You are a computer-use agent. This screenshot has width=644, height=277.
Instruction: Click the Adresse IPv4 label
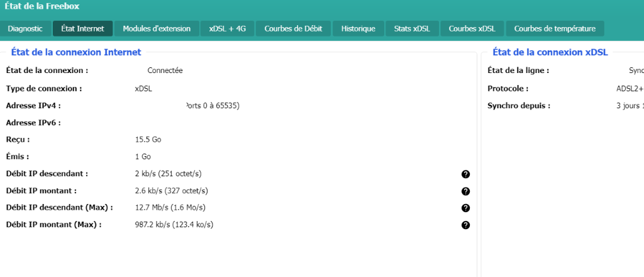(34, 106)
